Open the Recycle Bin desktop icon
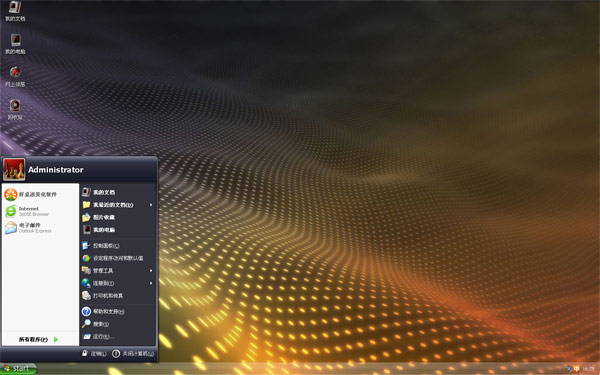This screenshot has height=375, width=600. point(15,110)
